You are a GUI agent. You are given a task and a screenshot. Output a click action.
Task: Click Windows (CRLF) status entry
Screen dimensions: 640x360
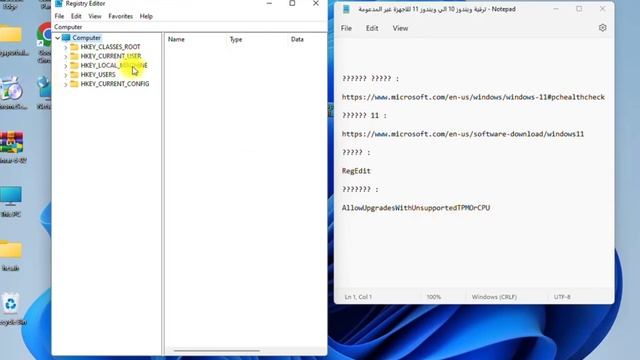pos(494,297)
